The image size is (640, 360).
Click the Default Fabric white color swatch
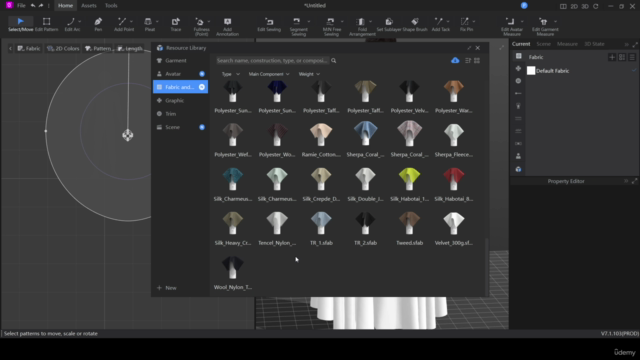(x=531, y=71)
